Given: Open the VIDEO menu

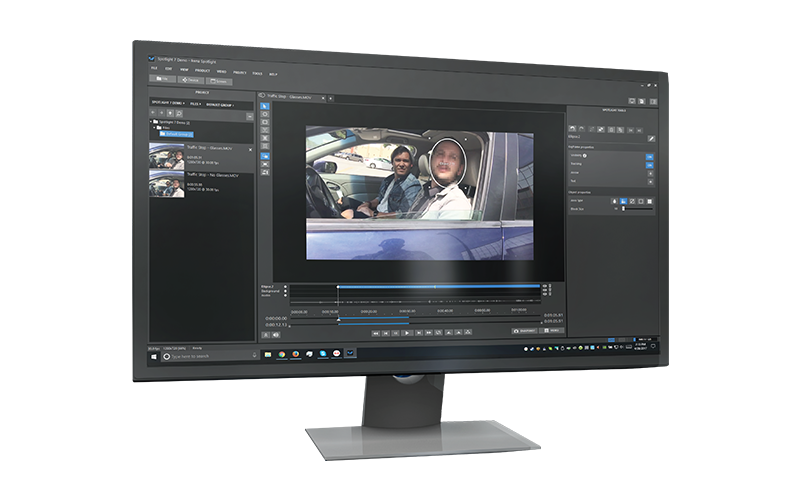Looking at the screenshot, I should click(221, 71).
